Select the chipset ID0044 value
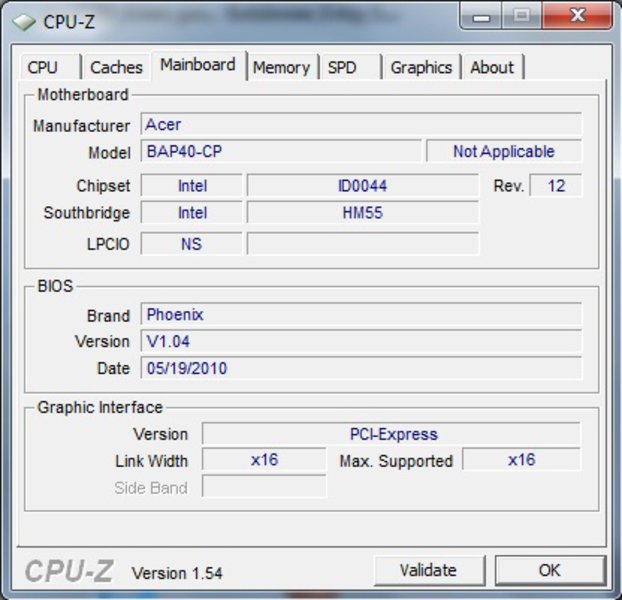This screenshot has height=600, width=622. (x=363, y=186)
